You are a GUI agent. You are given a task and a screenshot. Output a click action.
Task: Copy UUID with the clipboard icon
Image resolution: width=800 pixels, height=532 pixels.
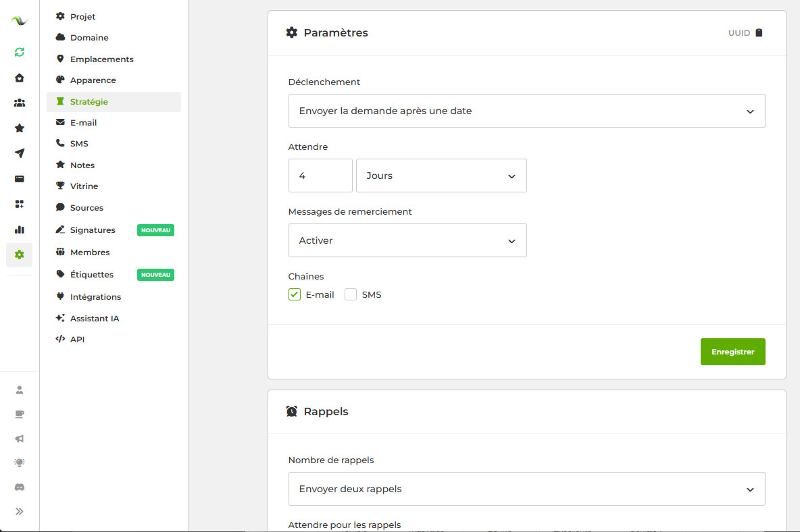(x=759, y=33)
